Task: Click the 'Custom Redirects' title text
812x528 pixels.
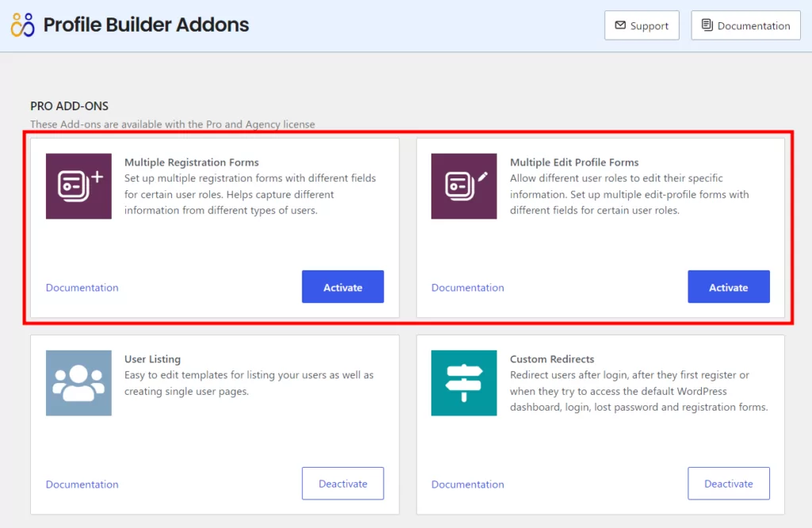Action: point(552,358)
